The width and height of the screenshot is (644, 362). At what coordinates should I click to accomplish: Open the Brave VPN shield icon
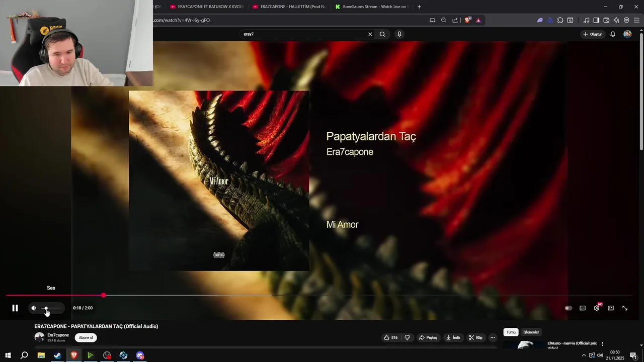pyautogui.click(x=626, y=20)
